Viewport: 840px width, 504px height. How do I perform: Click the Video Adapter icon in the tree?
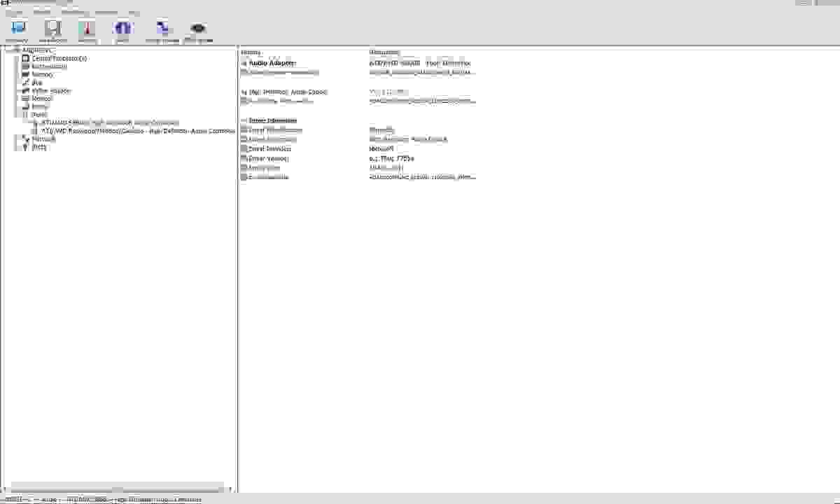click(25, 90)
